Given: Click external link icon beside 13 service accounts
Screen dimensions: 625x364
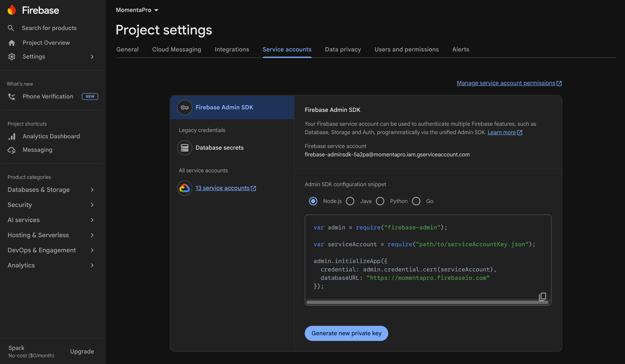Looking at the screenshot, I should (253, 188).
